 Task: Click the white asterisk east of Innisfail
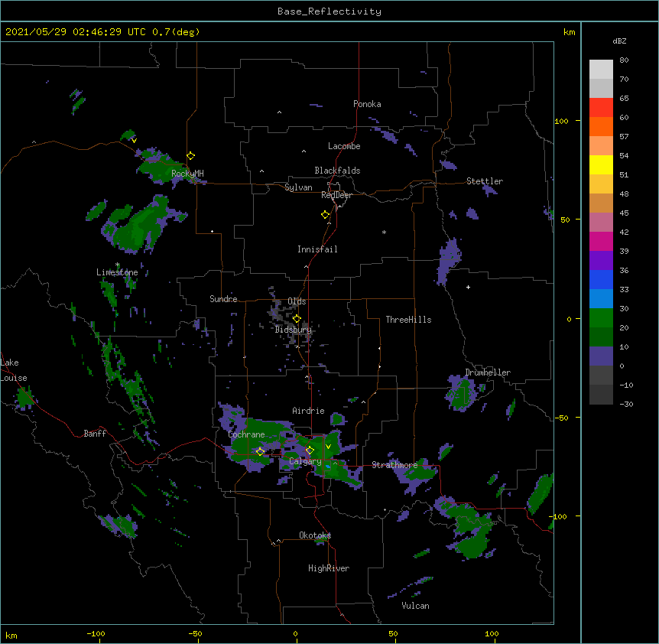384,232
